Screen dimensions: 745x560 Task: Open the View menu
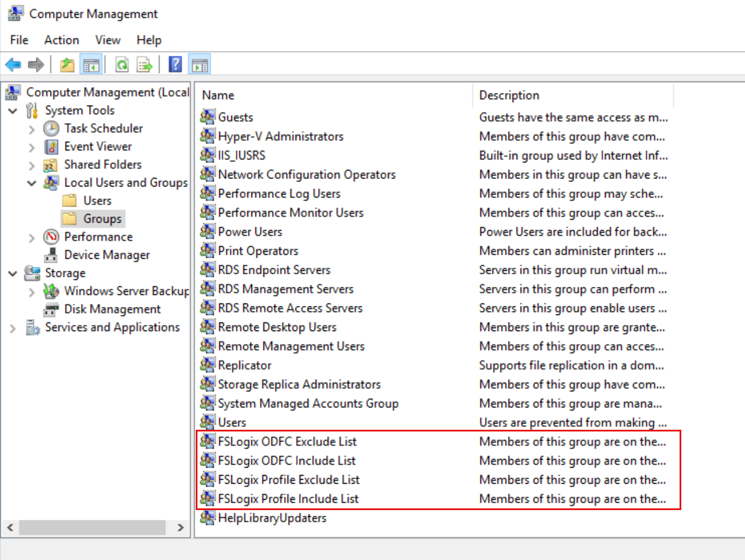[107, 40]
